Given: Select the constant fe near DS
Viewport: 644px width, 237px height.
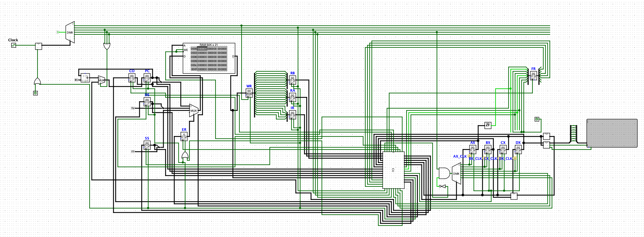Looking at the screenshot, I should point(133,108).
